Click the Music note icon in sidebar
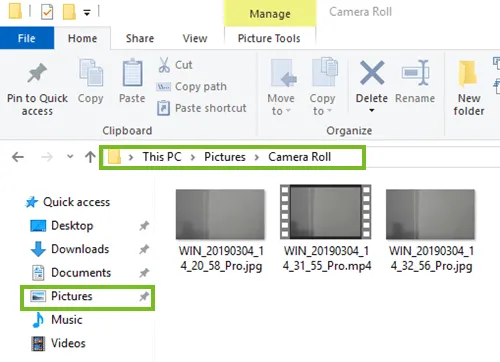This screenshot has height=362, width=500. 38,320
